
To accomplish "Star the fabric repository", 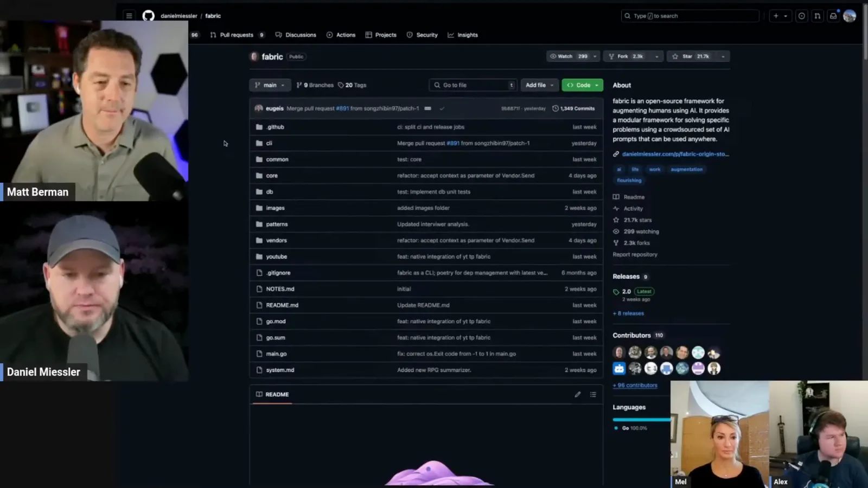I will click(691, 56).
